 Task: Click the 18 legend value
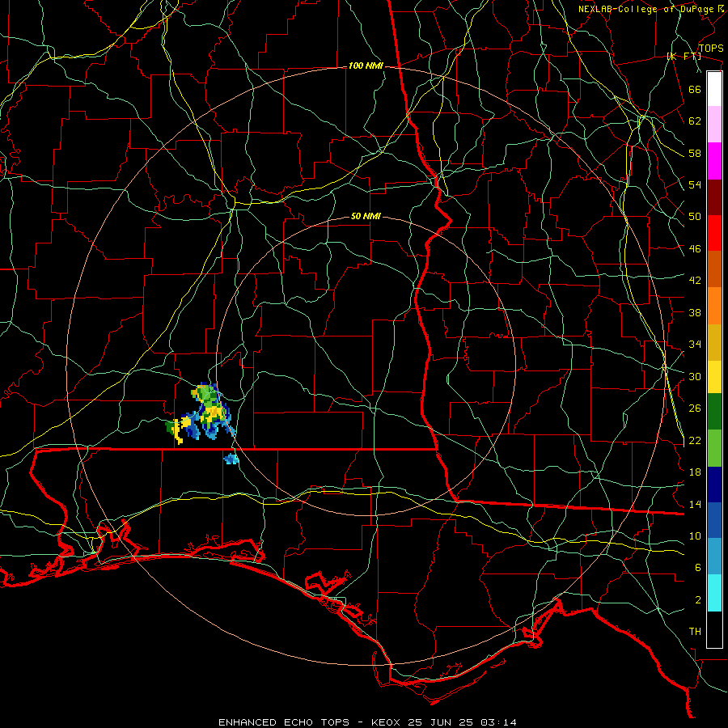point(695,472)
